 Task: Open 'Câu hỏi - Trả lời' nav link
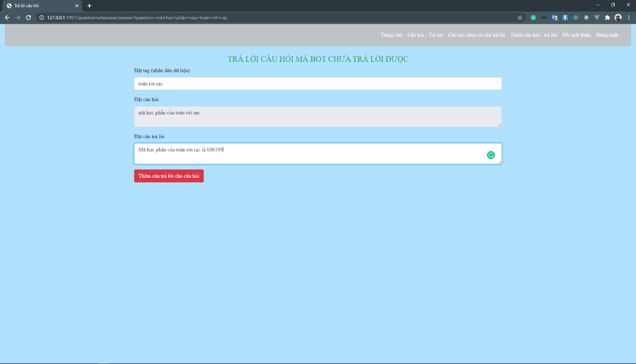[x=425, y=35]
